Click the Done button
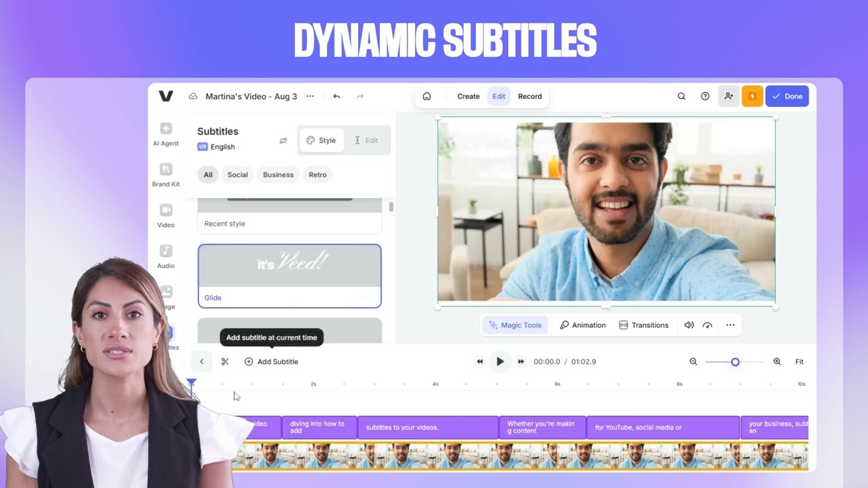 pos(787,96)
